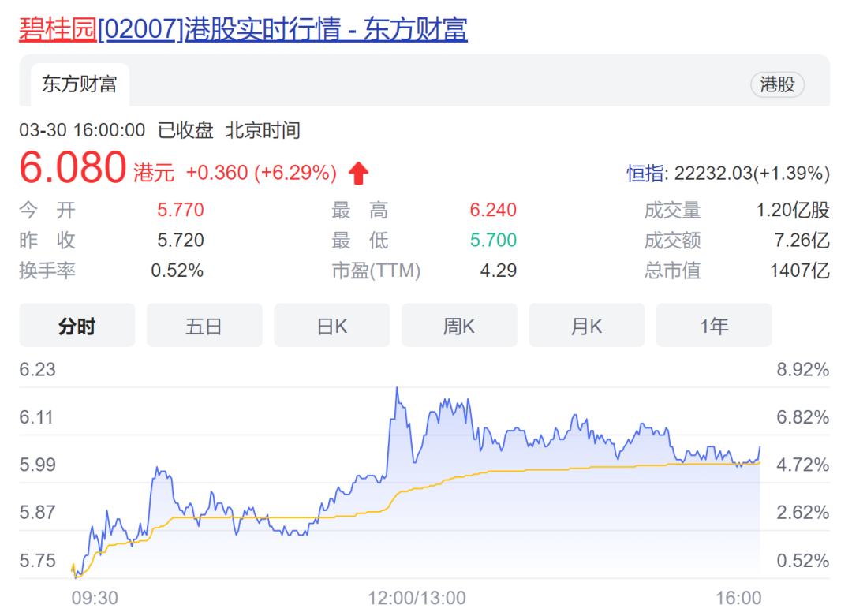Click the 6.080 current price figure

73,168
